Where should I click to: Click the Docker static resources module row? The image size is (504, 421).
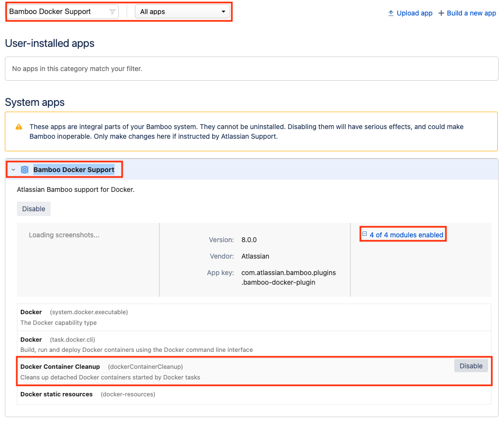[x=254, y=394]
